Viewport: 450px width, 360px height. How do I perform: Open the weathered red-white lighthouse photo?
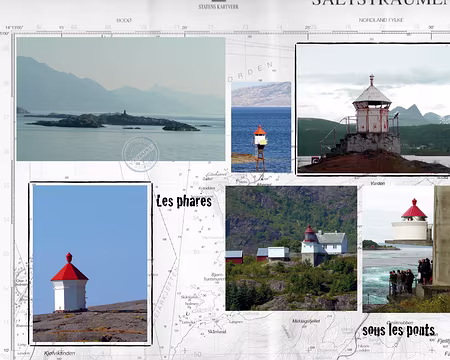pyautogui.click(x=373, y=108)
